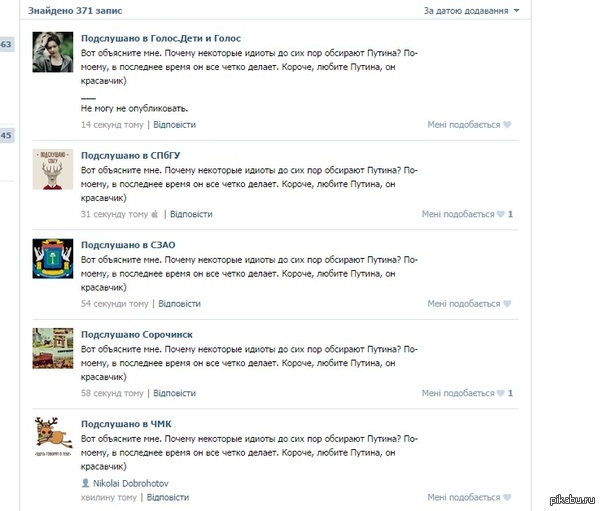Click Відповісти under the 54 секунди post
This screenshot has width=600, height=511.
click(x=179, y=304)
